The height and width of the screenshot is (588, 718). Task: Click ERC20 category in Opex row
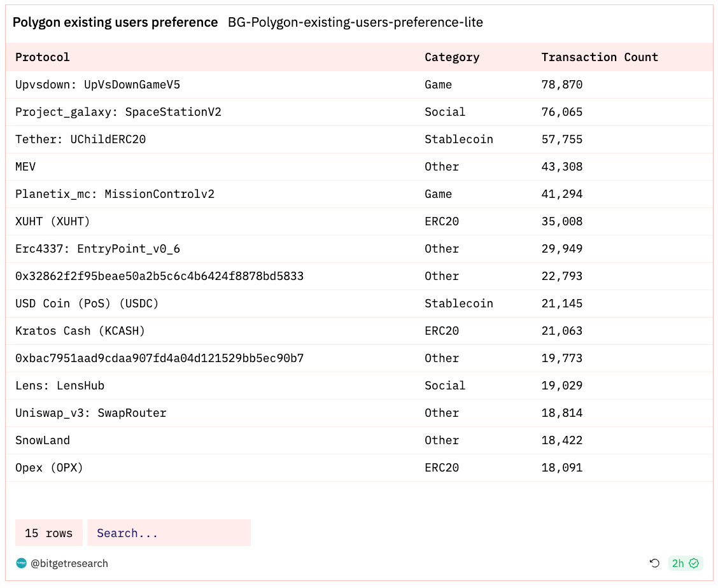442,468
